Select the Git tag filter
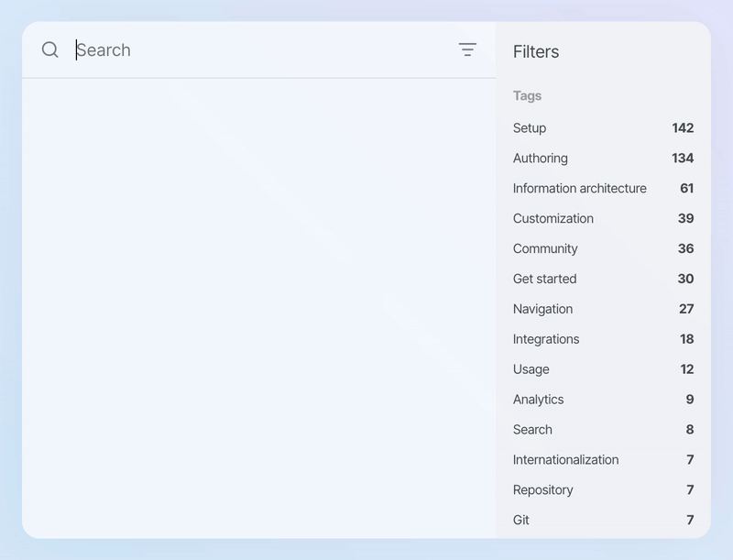Screen dimensions: 733x560 point(521,521)
